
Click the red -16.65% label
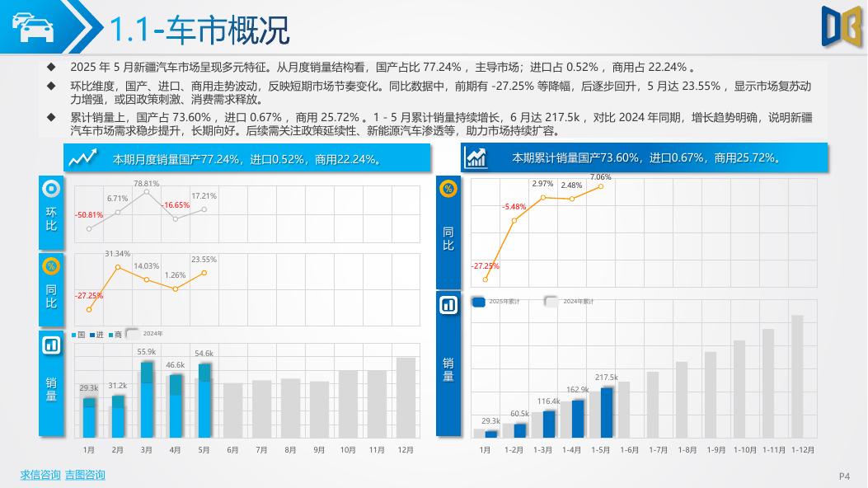176,204
